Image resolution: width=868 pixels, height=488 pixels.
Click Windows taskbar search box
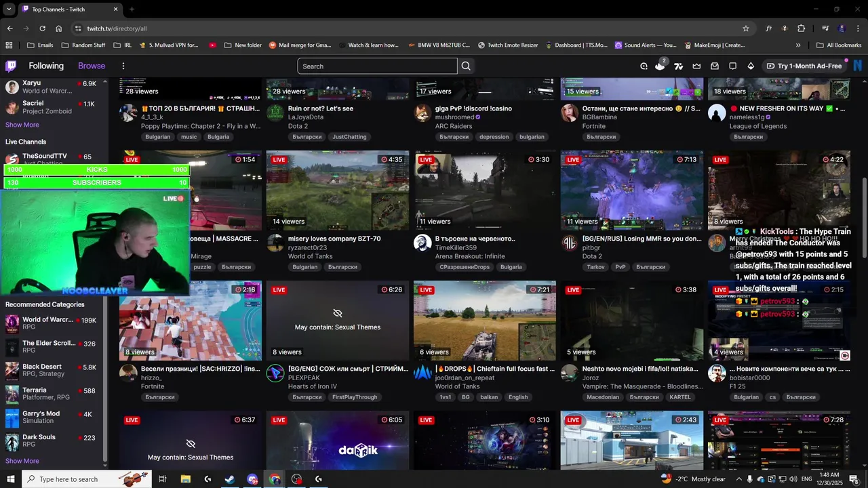tap(87, 479)
